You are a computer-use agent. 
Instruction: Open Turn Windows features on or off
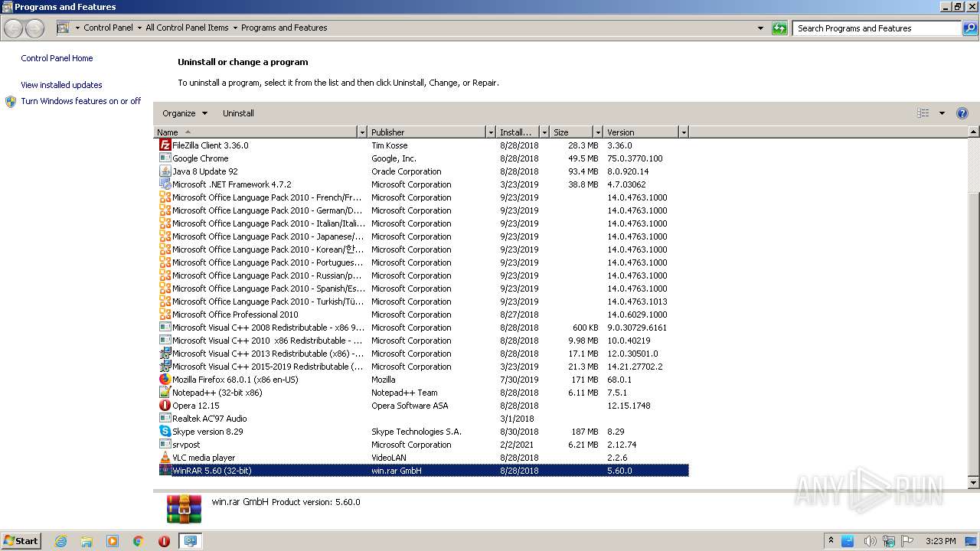81,101
